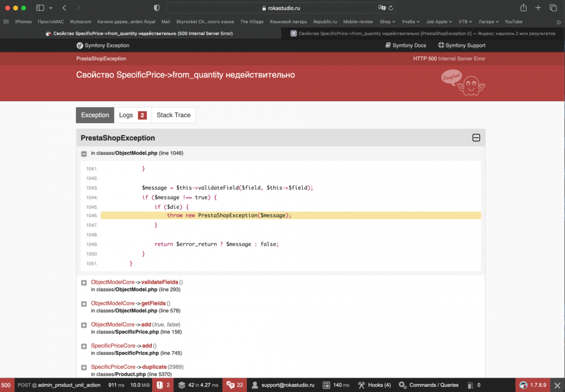Collapse the PrestaShopException block with minus icon
Viewport: 565px width, 392px height.
pos(476,138)
